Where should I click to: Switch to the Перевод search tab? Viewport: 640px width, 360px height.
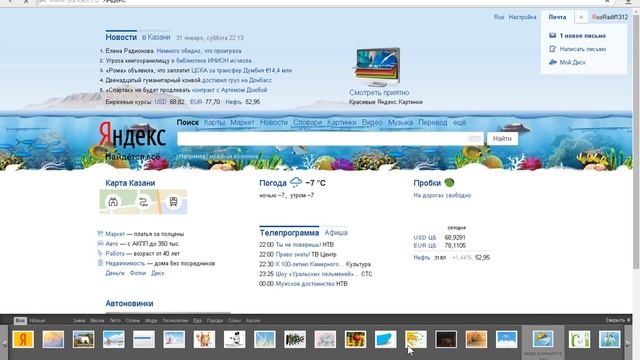(x=433, y=122)
